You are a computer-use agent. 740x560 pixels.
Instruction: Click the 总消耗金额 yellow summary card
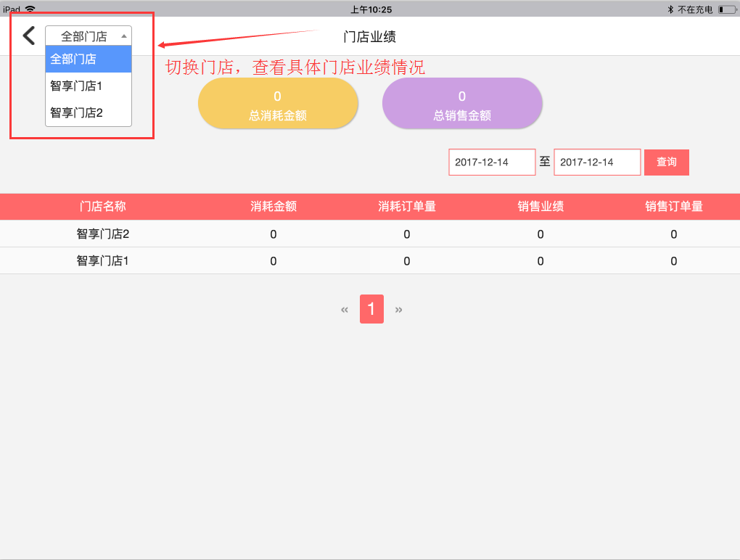coord(278,104)
